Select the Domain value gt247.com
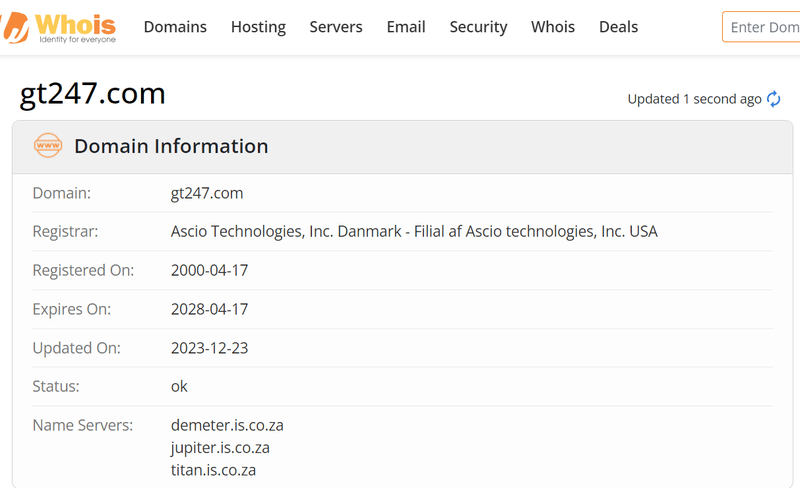Viewport: 800px width, 488px height. [x=207, y=193]
